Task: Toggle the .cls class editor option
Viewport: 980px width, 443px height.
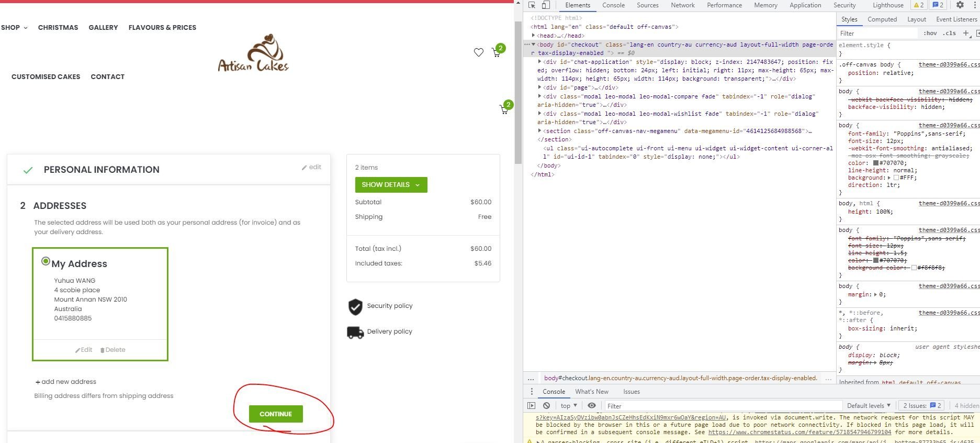Action: tap(950, 33)
